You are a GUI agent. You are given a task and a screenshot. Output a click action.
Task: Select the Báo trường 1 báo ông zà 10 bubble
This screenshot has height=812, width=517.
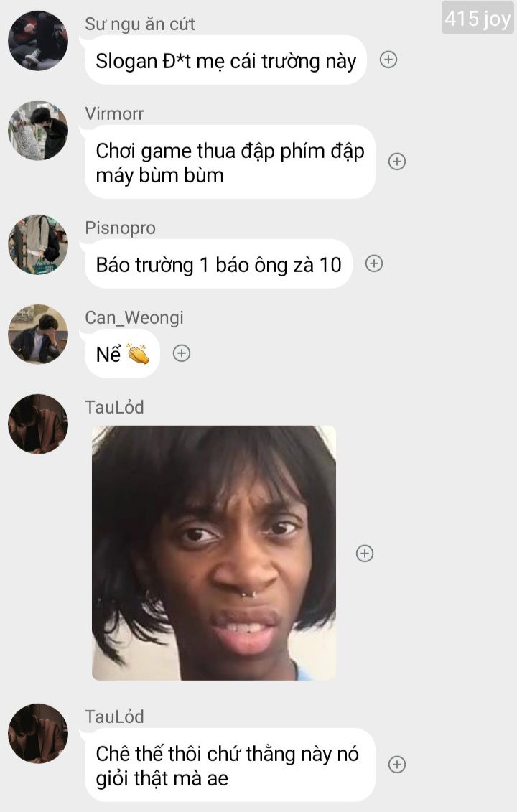(x=218, y=264)
